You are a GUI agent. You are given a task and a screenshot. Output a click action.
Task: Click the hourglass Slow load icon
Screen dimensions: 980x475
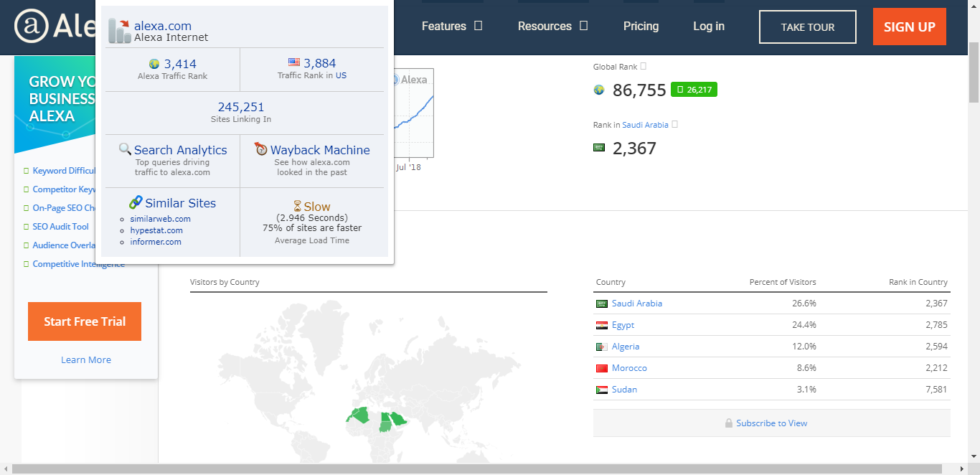click(298, 207)
